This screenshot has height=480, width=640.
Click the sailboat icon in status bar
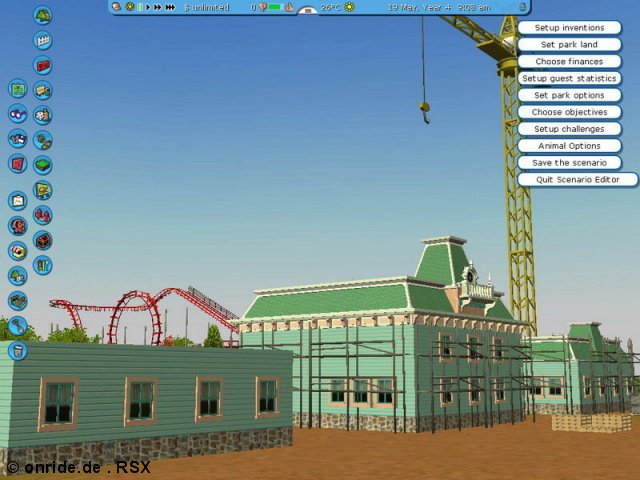point(289,7)
